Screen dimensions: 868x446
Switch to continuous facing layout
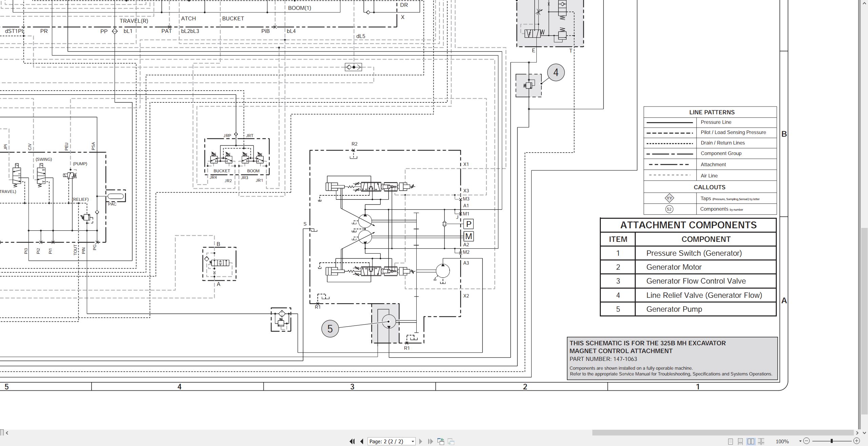[761, 441]
